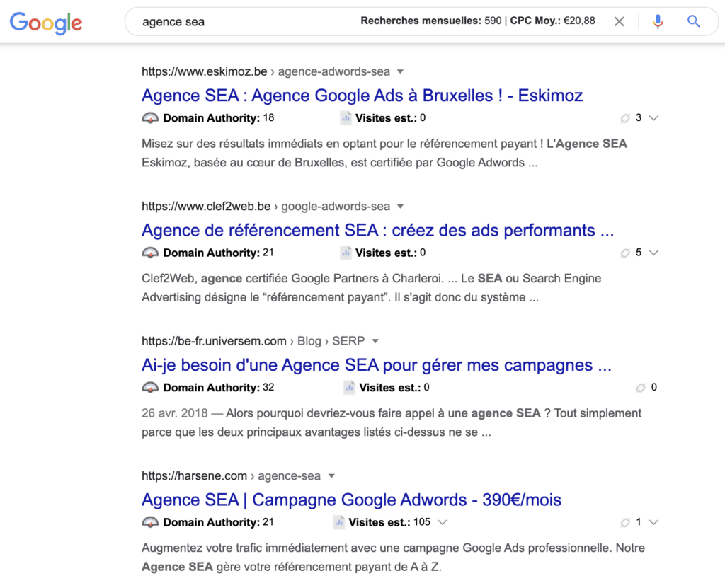Expand breadcrumb chevron next to agence-adwords-sea

click(x=401, y=71)
